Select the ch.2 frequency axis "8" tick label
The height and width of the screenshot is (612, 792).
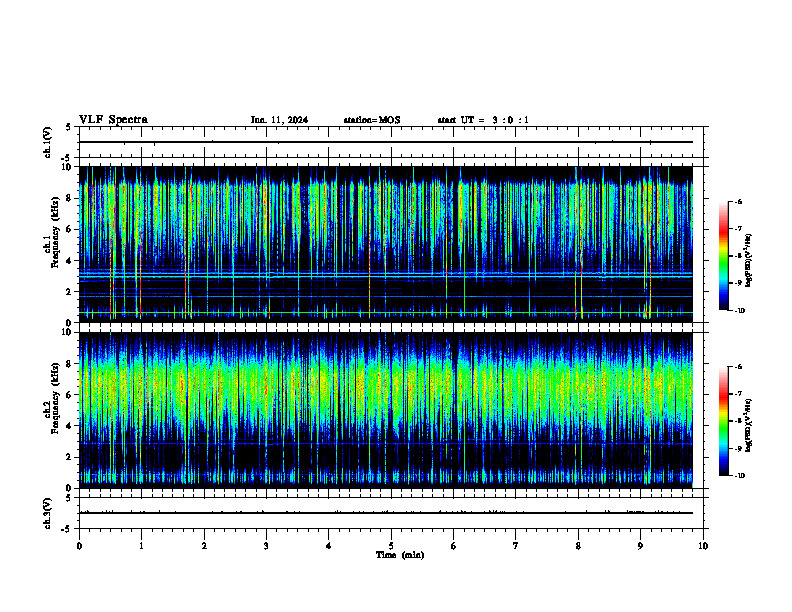tap(71, 364)
